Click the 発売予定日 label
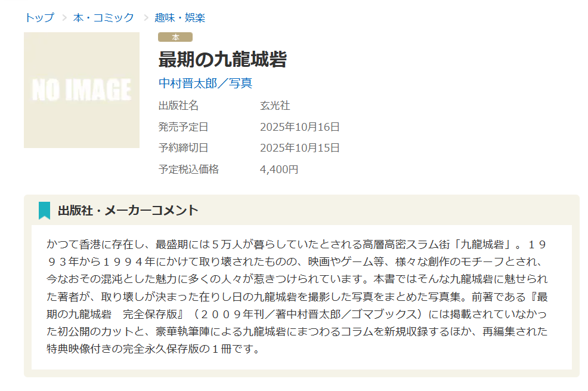The image size is (588, 391). tap(183, 127)
